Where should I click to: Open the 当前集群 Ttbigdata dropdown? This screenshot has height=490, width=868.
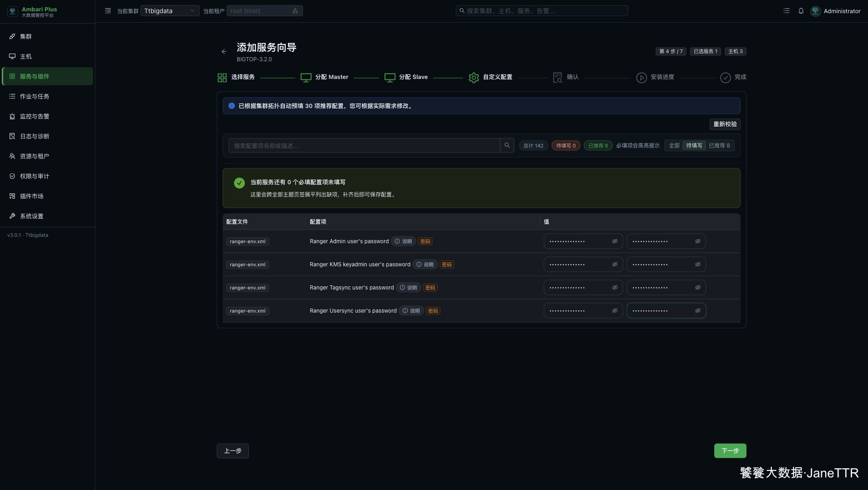click(170, 11)
